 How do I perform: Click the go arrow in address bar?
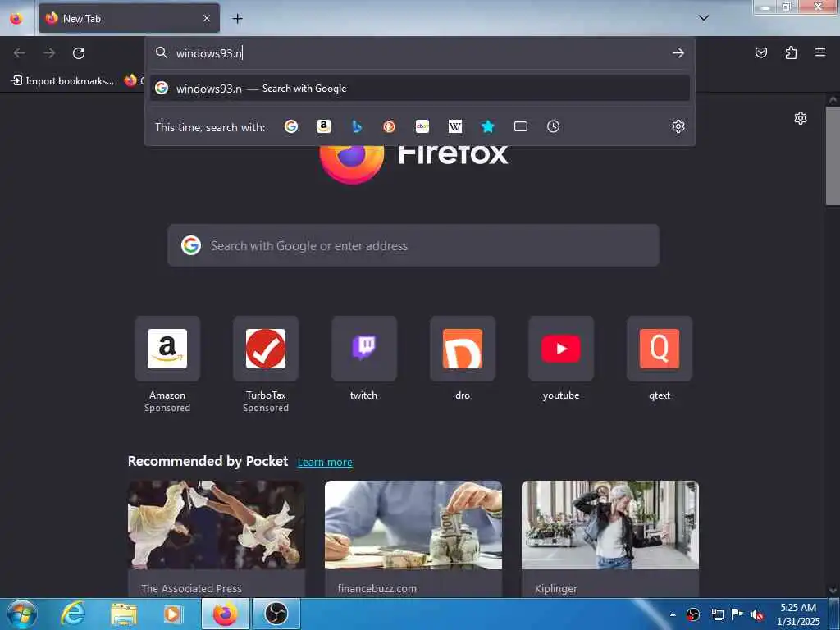tap(678, 53)
